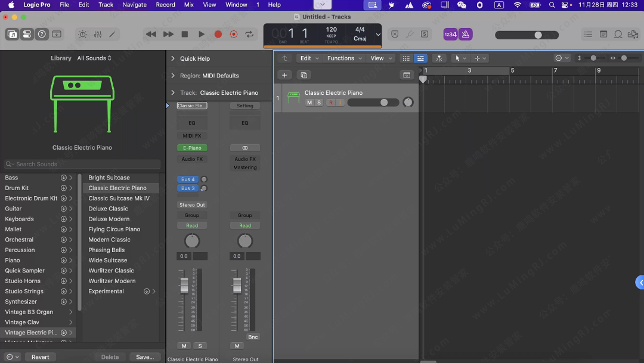Mute the Classic Electric Piano track
The image size is (644, 363).
click(309, 103)
